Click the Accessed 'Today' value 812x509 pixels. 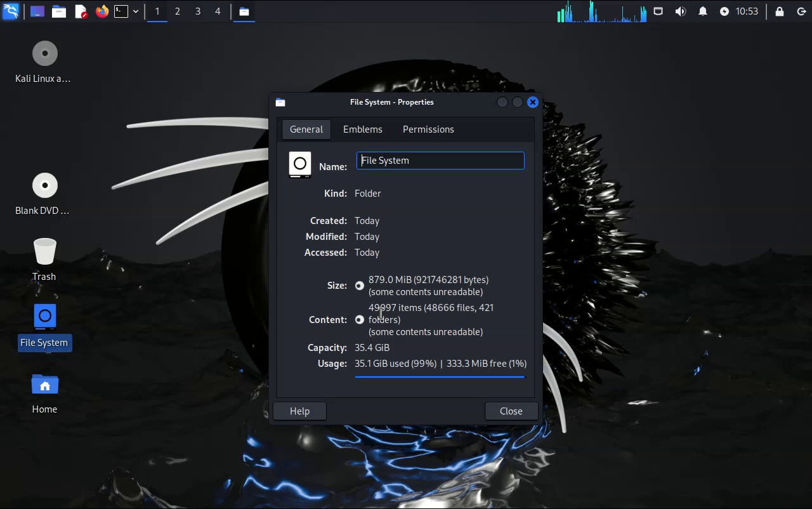click(367, 253)
